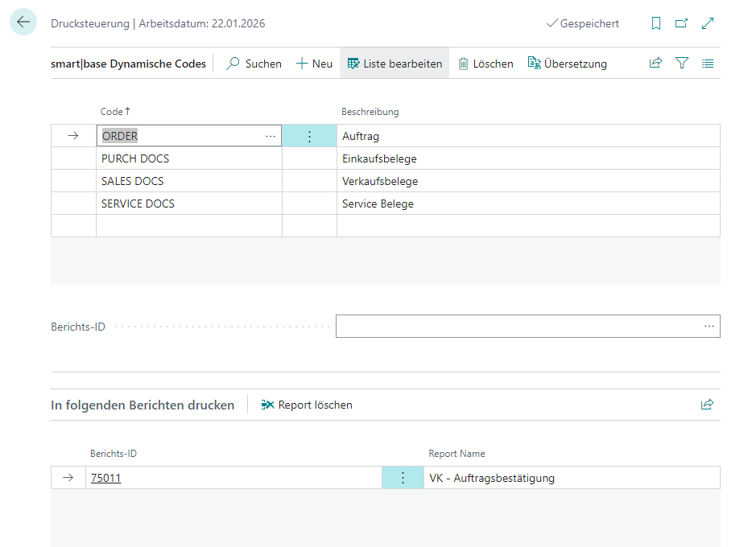This screenshot has width=756, height=547.
Task: Sort by the Code column header
Action: (113, 112)
